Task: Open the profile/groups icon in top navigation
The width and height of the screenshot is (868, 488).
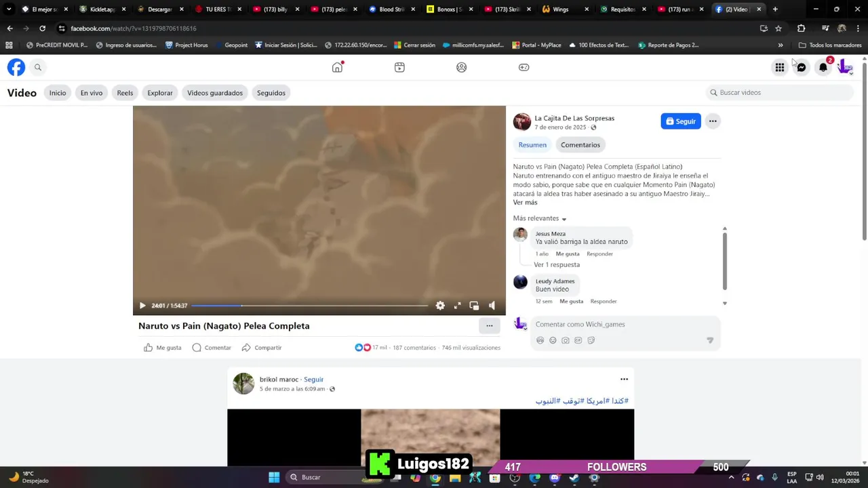Action: point(462,67)
